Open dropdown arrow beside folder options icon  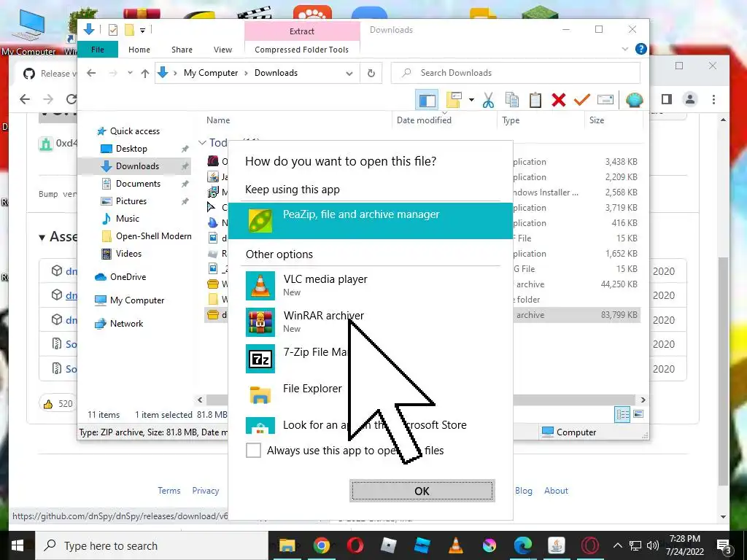[471, 100]
